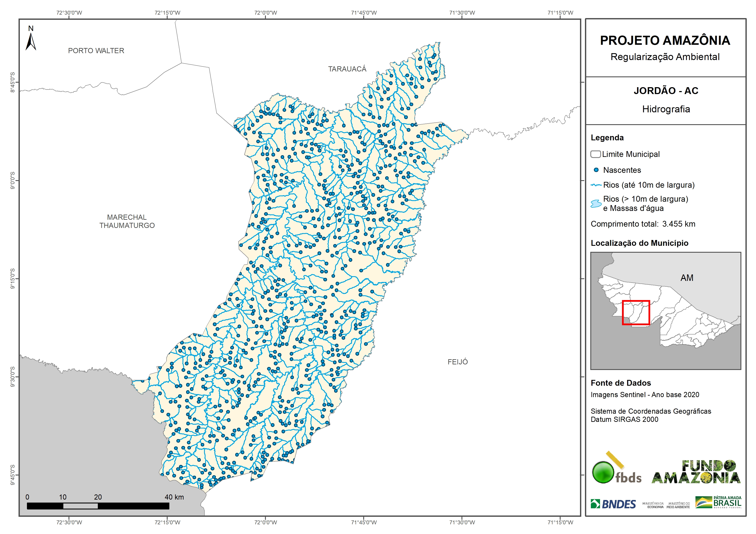
Task: Click the Limite Municipal legend box symbol
Action: tap(595, 154)
